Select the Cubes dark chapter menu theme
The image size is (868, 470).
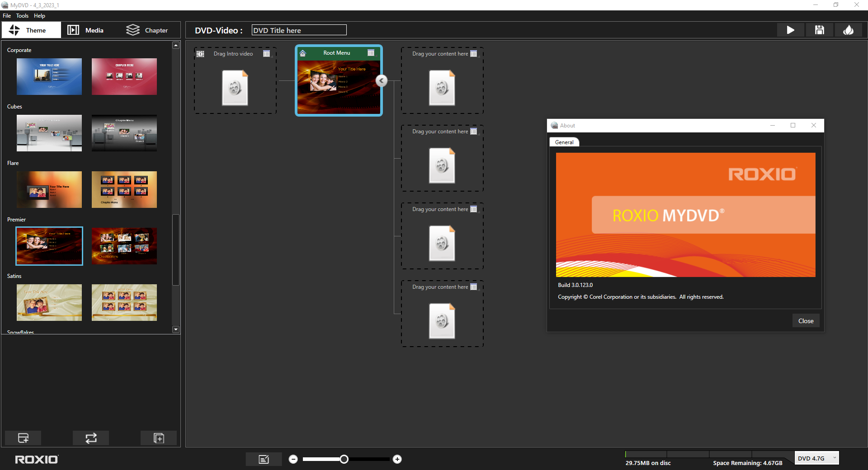[124, 133]
